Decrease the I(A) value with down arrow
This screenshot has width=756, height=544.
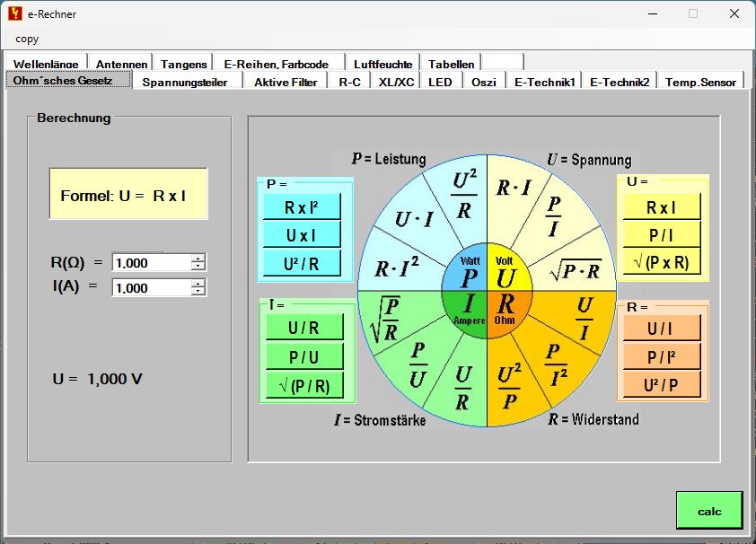click(198, 292)
